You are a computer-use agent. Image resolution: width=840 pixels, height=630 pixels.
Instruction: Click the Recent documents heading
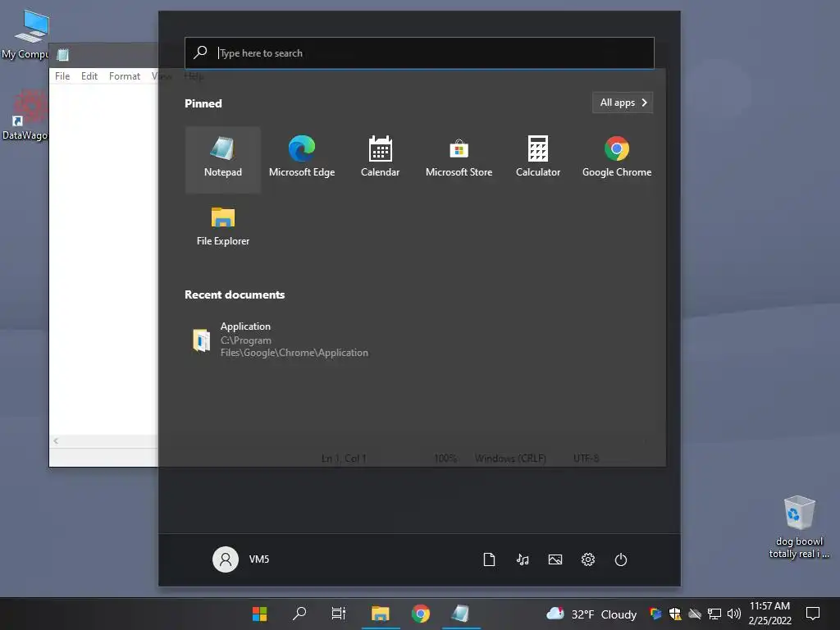click(235, 294)
